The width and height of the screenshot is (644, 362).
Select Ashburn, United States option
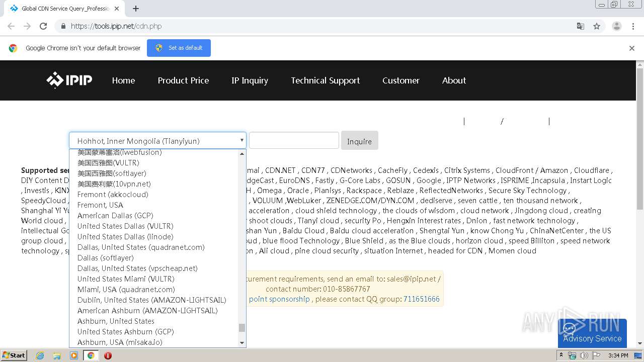pyautogui.click(x=154, y=321)
